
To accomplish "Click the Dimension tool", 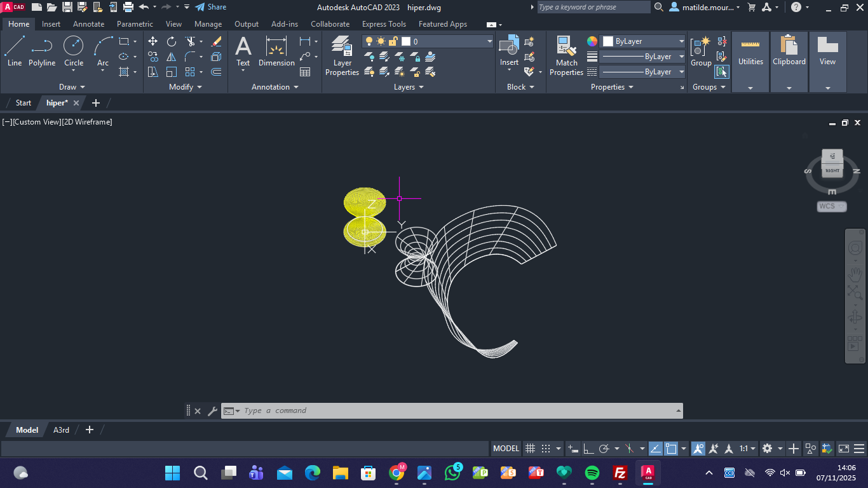I will 276,51.
